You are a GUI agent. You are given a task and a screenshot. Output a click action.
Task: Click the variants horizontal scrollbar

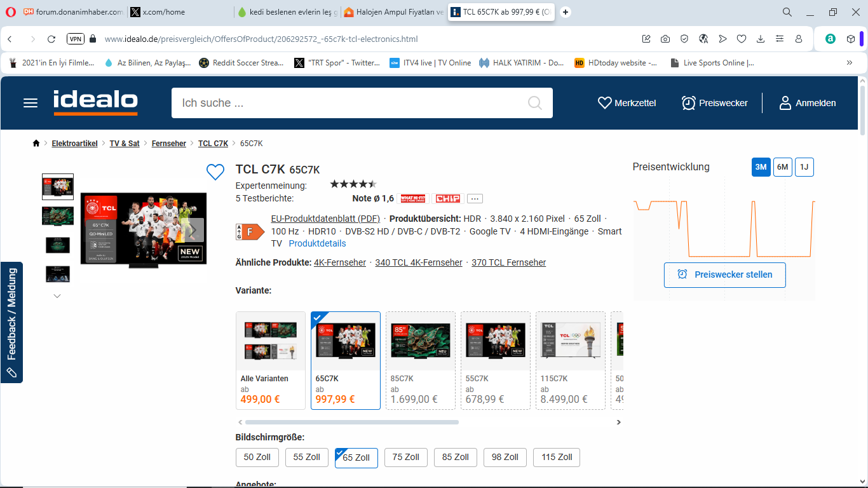(x=351, y=422)
